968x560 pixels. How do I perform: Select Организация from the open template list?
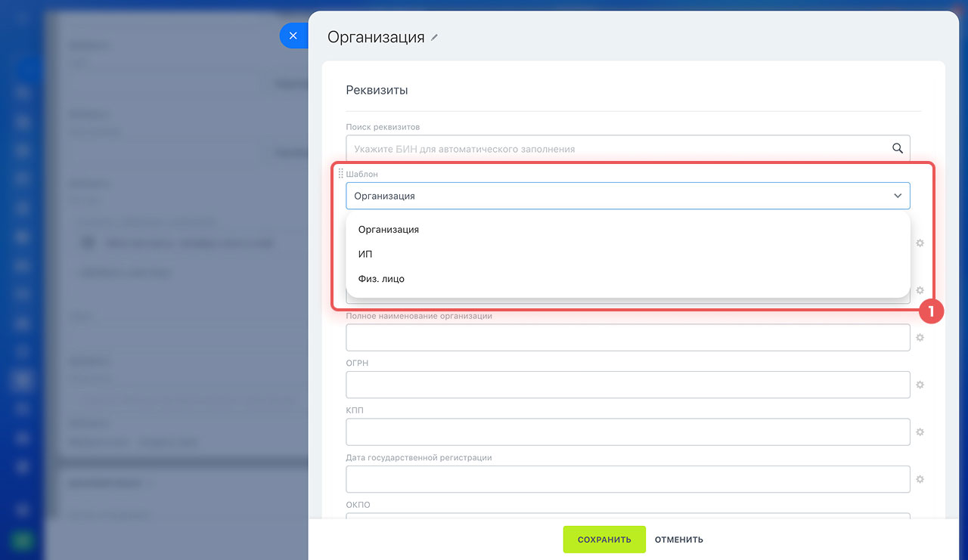click(x=389, y=230)
